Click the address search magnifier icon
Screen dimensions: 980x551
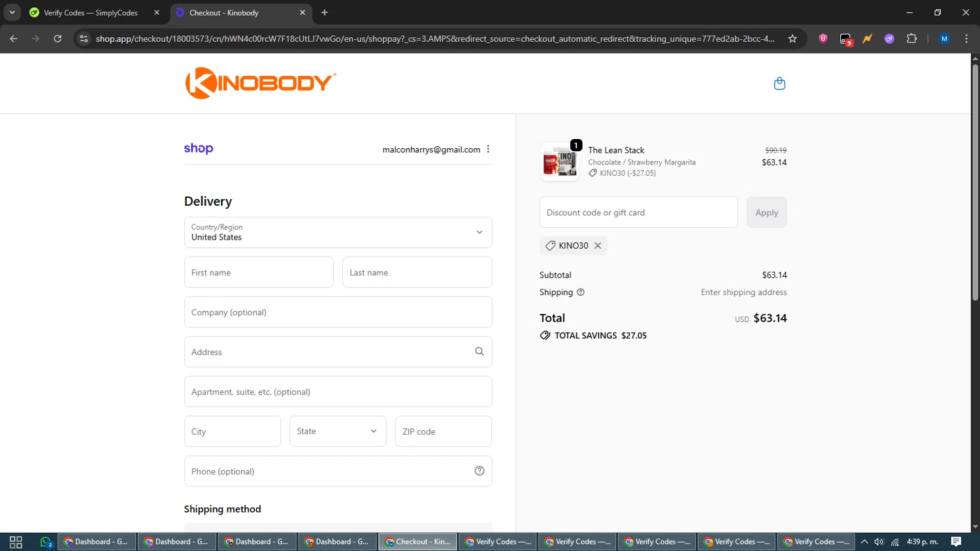(x=479, y=352)
